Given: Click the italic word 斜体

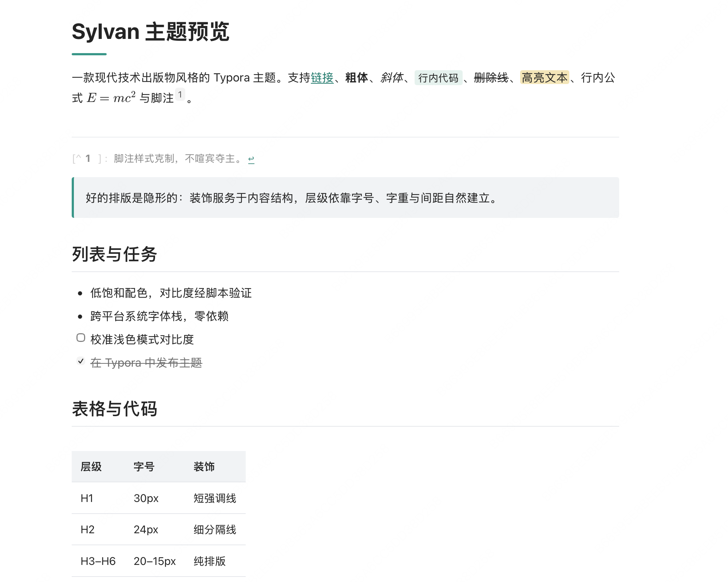Looking at the screenshot, I should pos(392,77).
